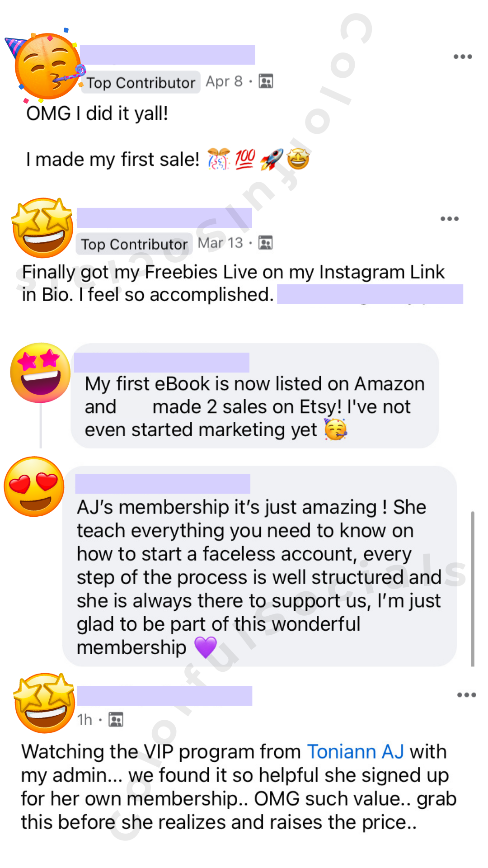The width and height of the screenshot is (488, 868).
Task: Click star-struck avatar on VIP program post
Action: pyautogui.click(x=44, y=703)
